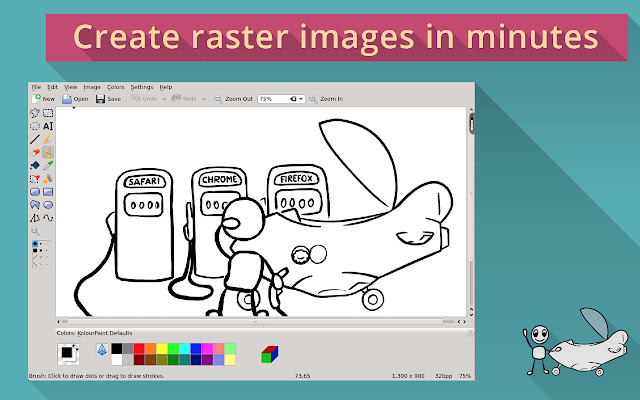Pick the red palette swatch
640x400 pixels.
coord(139,349)
